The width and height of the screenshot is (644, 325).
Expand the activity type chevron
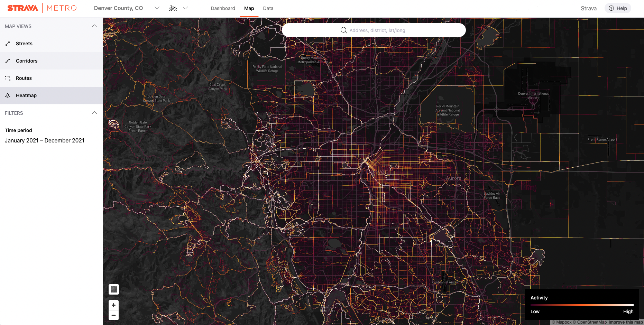(x=185, y=8)
